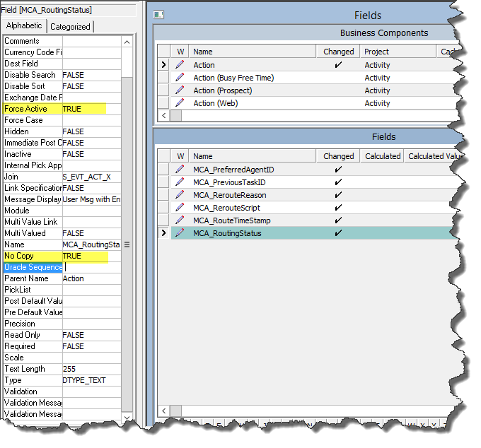481x448 pixels.
Task: Click the Required property value FALSE
Action: tap(92, 346)
